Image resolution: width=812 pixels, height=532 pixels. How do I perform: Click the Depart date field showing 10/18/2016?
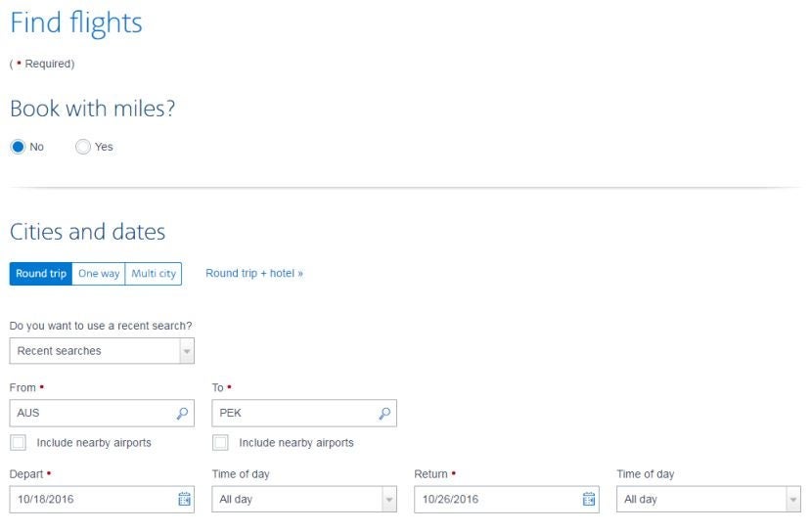tap(102, 500)
